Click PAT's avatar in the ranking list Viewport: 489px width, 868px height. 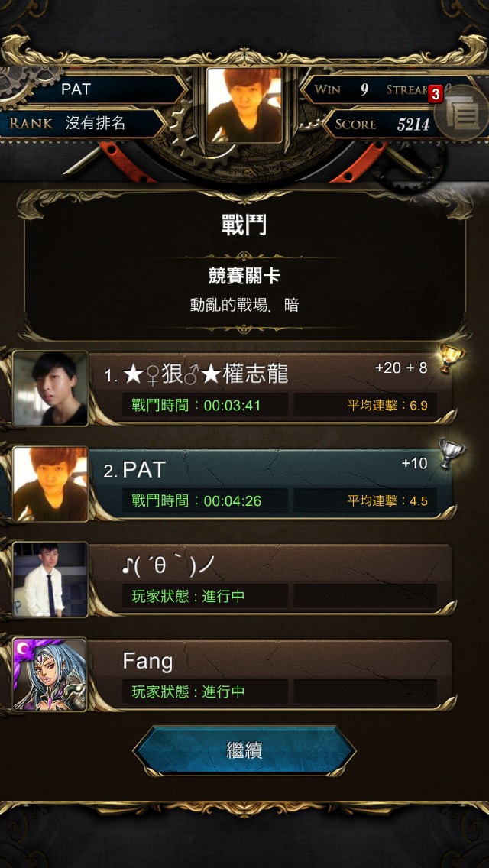coord(50,484)
